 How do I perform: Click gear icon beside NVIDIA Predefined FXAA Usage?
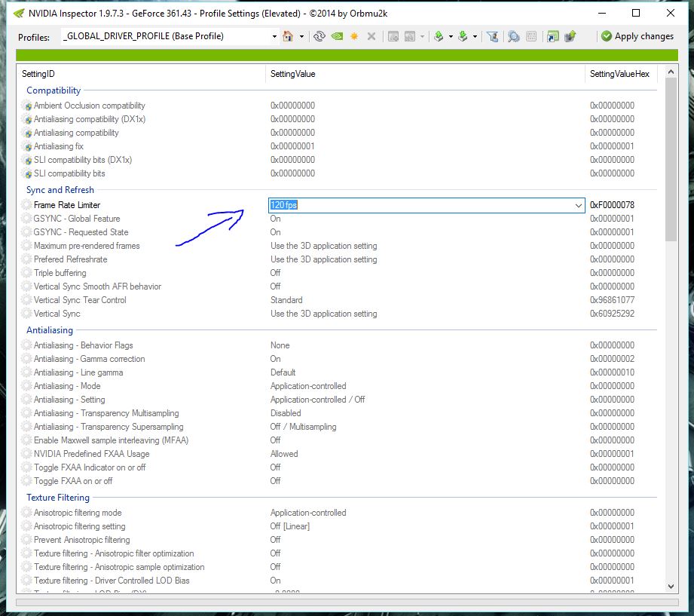[x=27, y=454]
